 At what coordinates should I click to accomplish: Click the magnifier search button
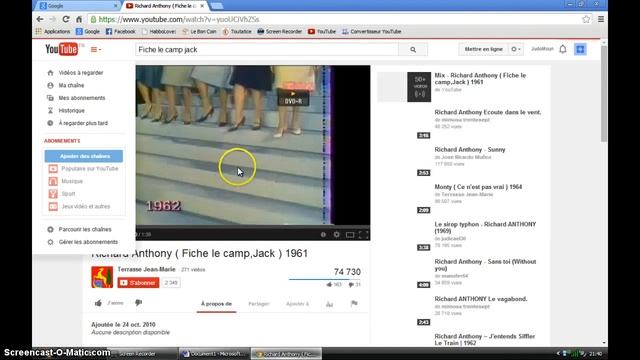[413, 49]
